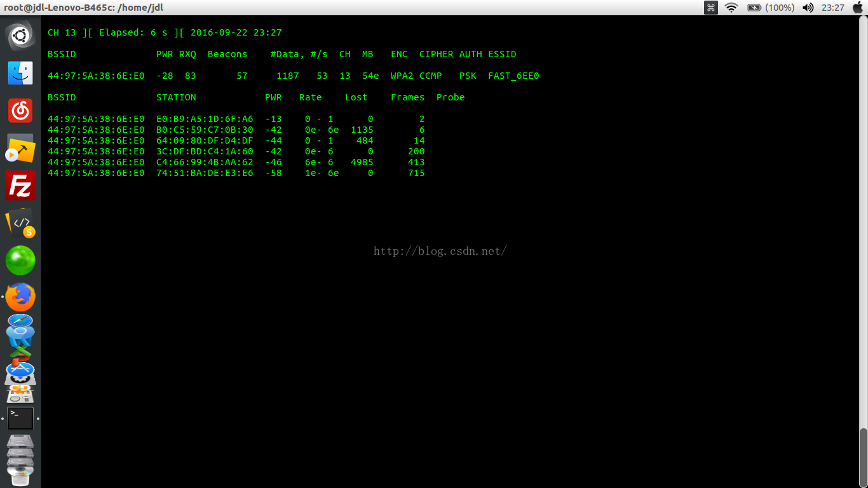Click the #Data value 1187

click(x=288, y=76)
